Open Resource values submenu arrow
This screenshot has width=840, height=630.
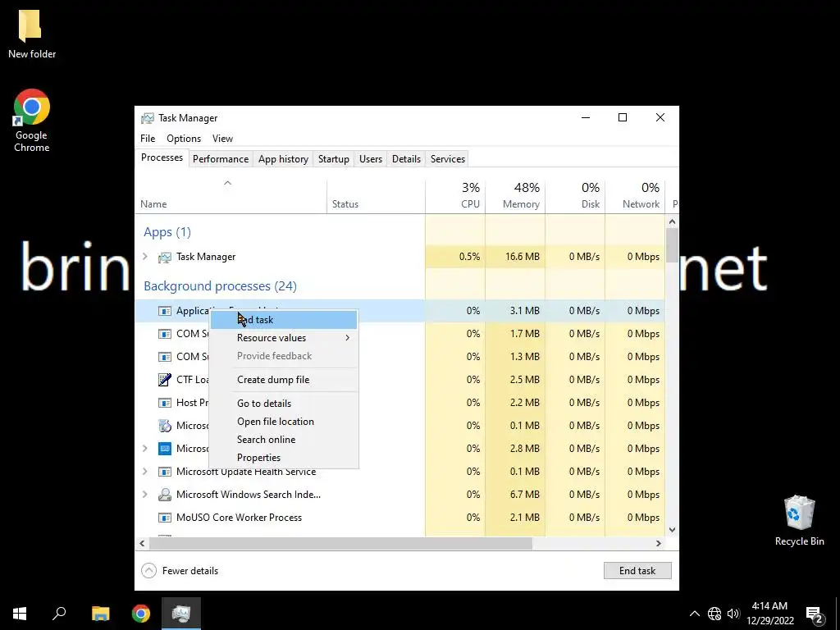pos(347,337)
